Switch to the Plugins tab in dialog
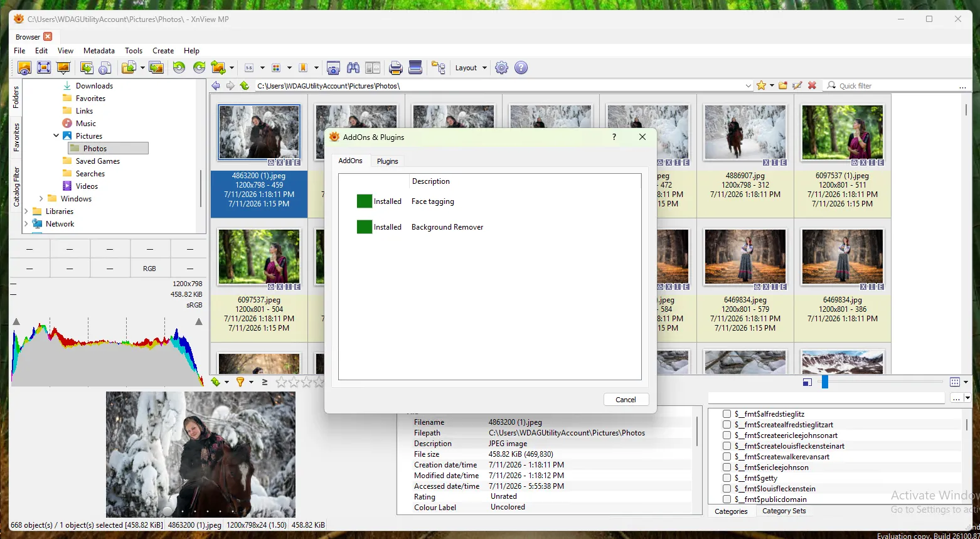This screenshot has width=980, height=539. 388,161
